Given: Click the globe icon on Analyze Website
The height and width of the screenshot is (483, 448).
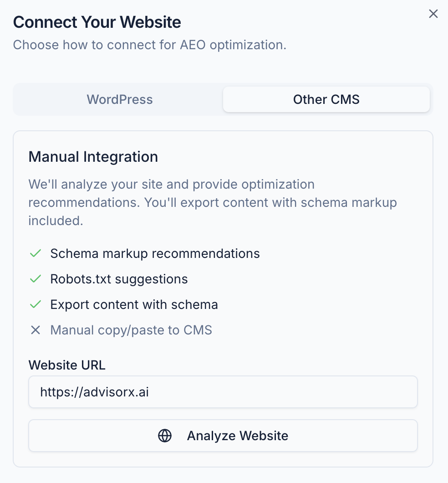Looking at the screenshot, I should (x=165, y=436).
